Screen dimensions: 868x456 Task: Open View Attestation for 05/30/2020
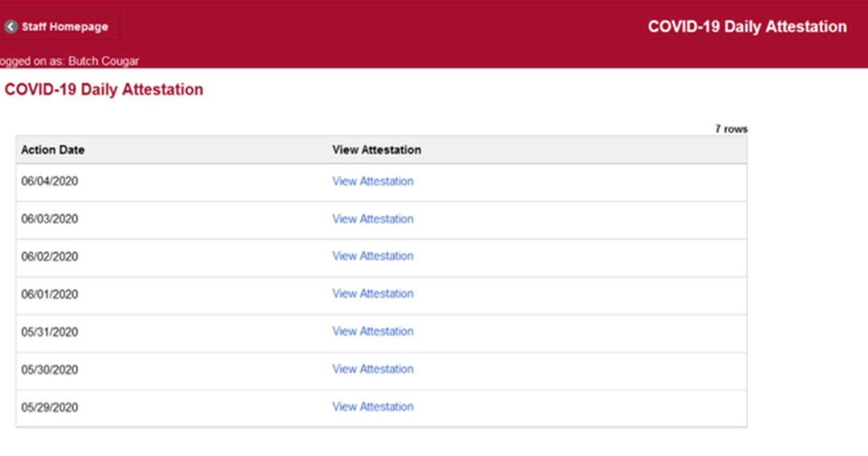[x=372, y=369]
